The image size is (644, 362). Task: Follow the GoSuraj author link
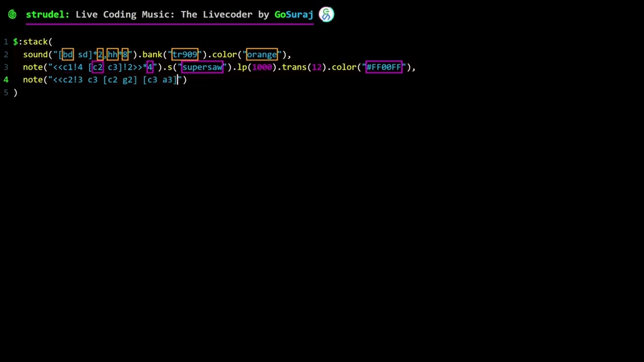(294, 15)
